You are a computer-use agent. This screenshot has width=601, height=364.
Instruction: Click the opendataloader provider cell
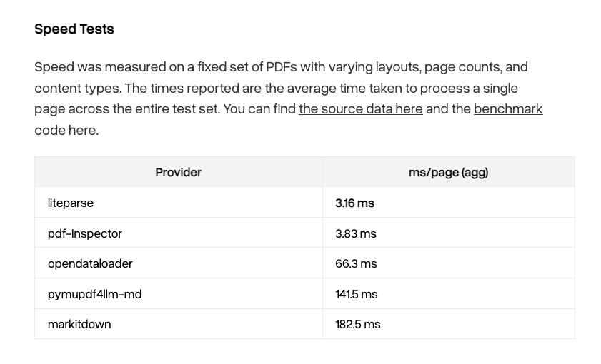178,263
